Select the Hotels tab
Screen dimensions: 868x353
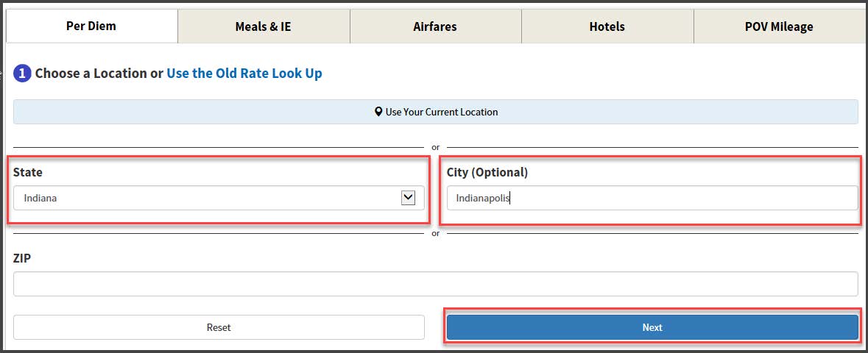(607, 26)
